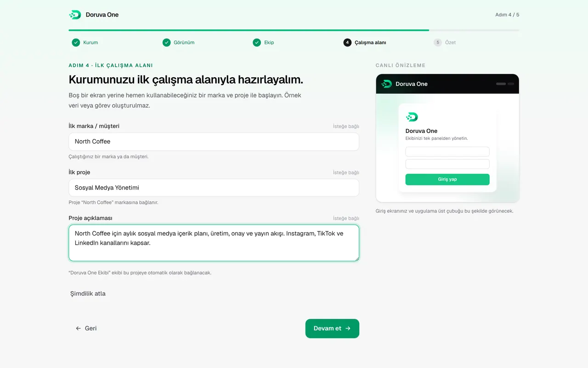Click the CANLI ÖNİZLEME label
This screenshot has width=588, height=368.
coord(401,65)
